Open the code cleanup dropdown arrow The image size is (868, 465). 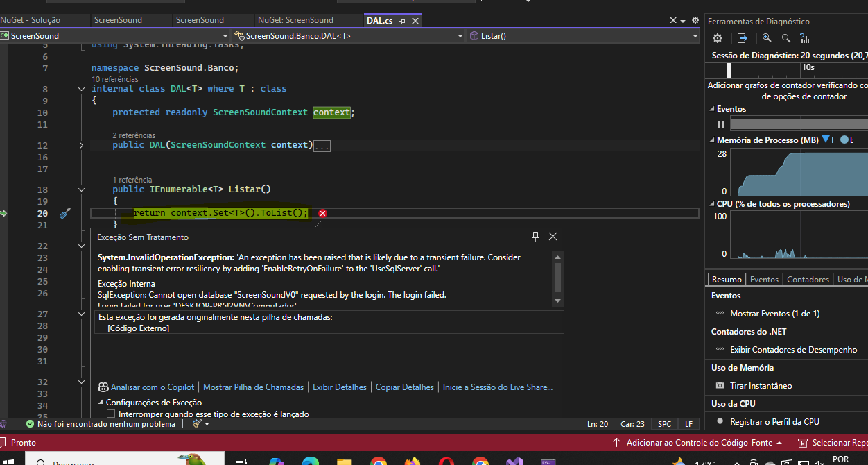pyautogui.click(x=207, y=423)
